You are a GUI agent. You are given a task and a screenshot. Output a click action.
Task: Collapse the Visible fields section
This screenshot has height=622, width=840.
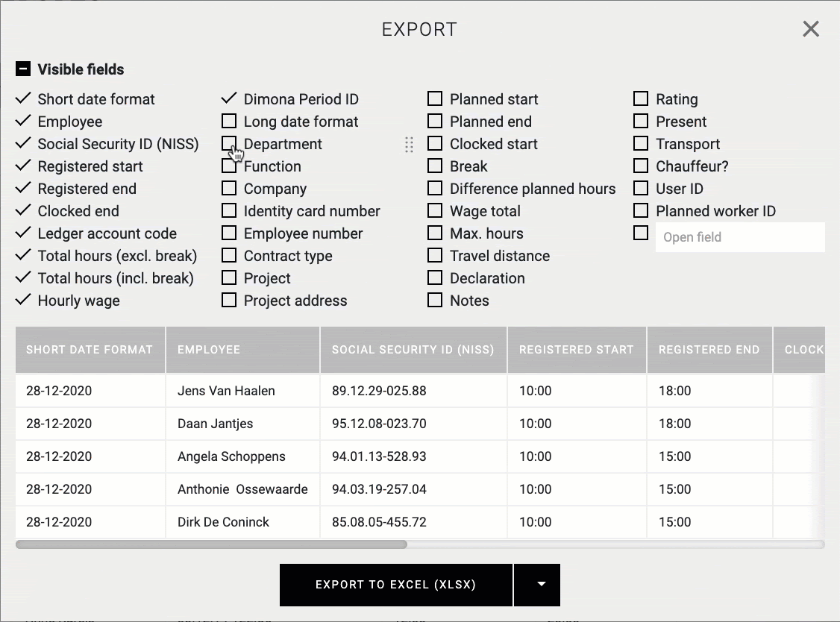(x=23, y=69)
